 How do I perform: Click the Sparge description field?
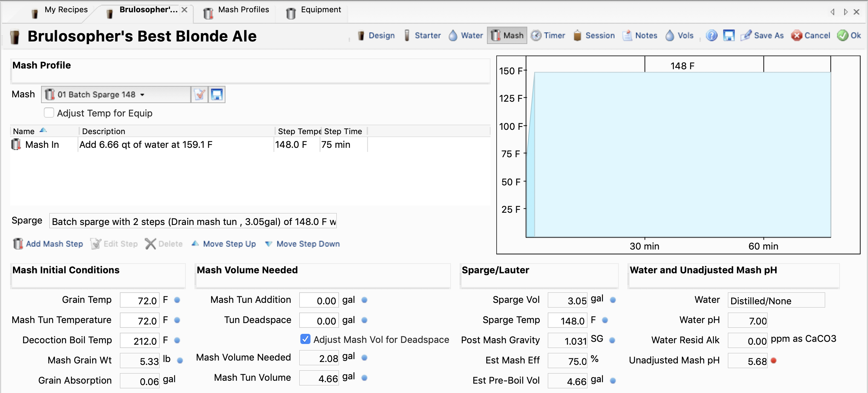[193, 221]
